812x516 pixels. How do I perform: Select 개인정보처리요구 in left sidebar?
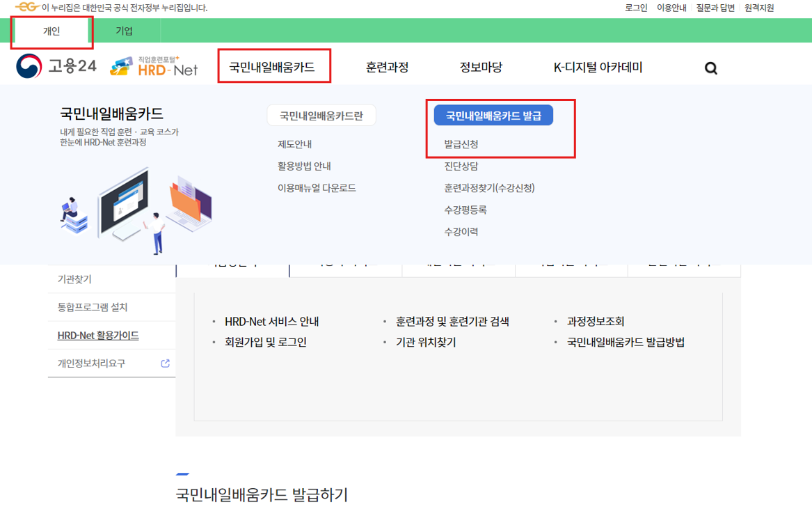coord(91,363)
